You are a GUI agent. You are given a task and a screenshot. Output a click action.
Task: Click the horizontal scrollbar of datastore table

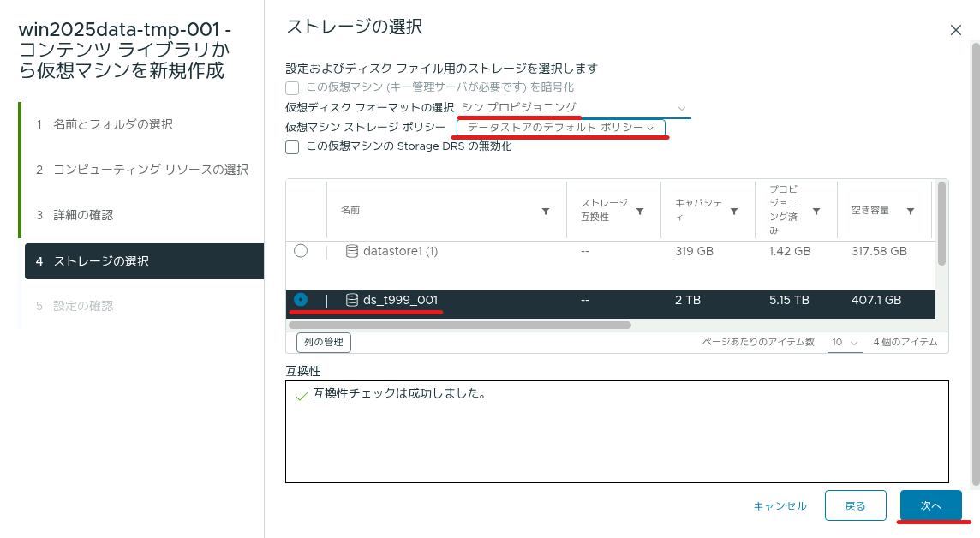click(459, 325)
